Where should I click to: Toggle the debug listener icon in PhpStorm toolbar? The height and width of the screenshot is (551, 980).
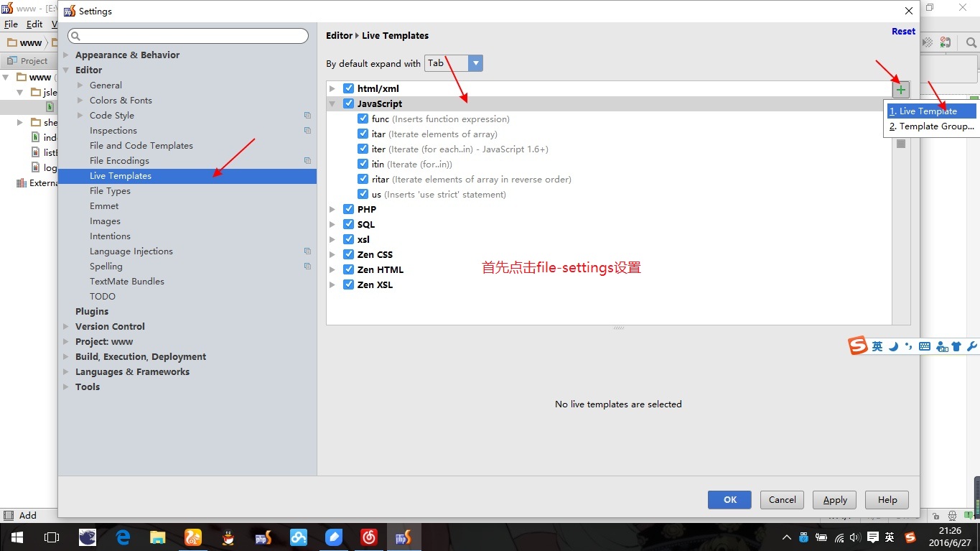[x=945, y=42]
